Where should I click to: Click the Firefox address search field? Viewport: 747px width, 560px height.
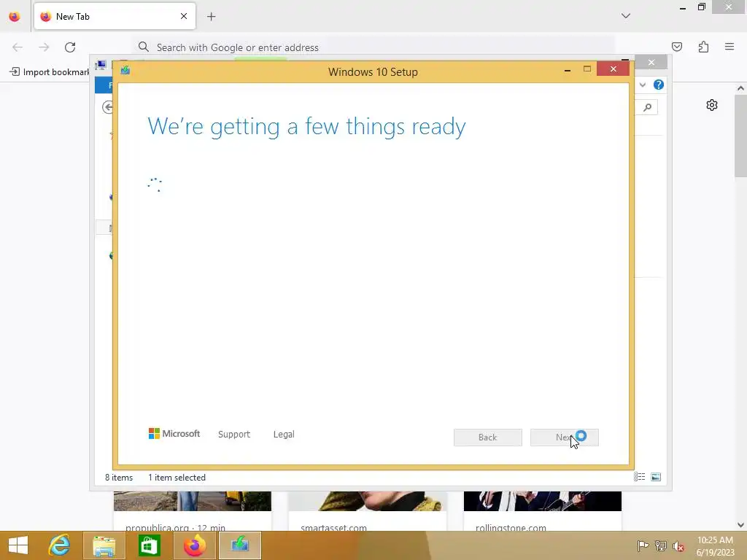(x=373, y=47)
